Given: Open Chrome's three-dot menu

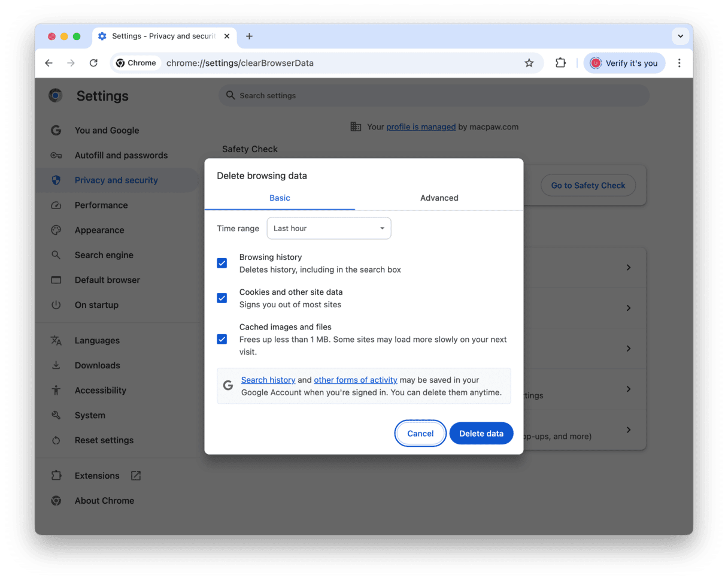Looking at the screenshot, I should click(x=679, y=63).
